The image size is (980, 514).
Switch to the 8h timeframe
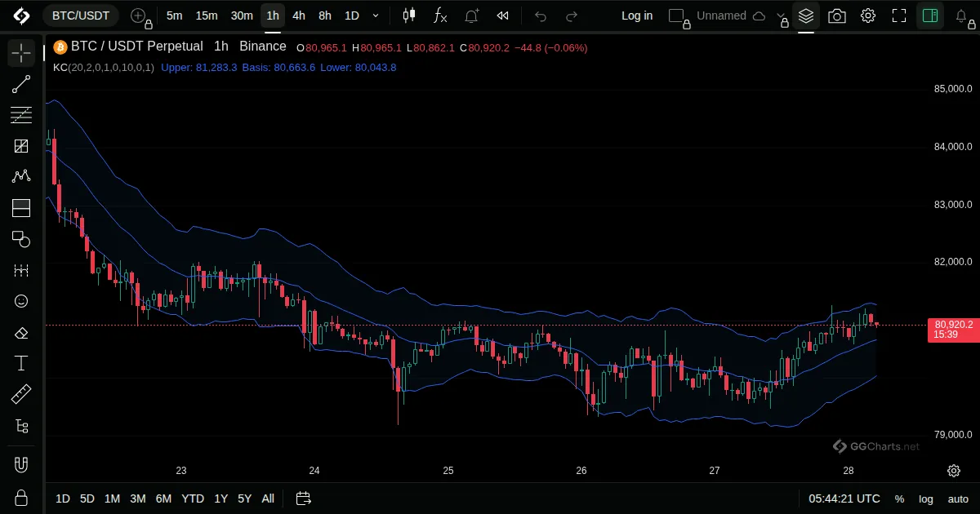[x=325, y=16]
